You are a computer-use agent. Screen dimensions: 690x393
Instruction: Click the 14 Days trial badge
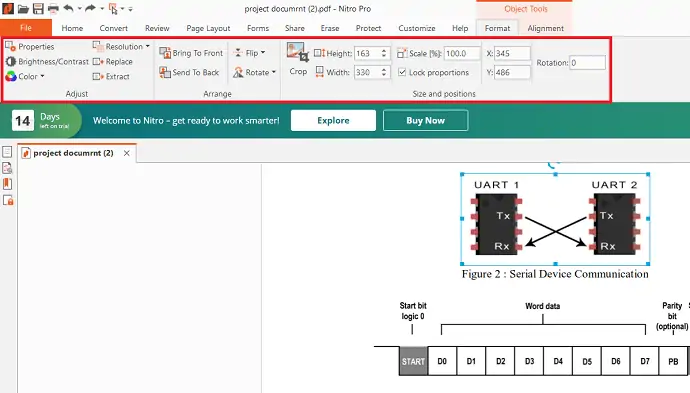[x=41, y=121]
